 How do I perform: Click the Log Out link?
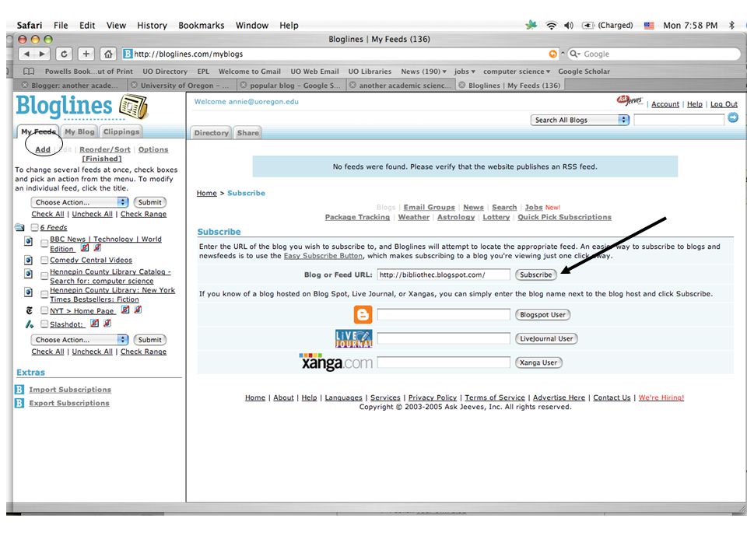724,103
